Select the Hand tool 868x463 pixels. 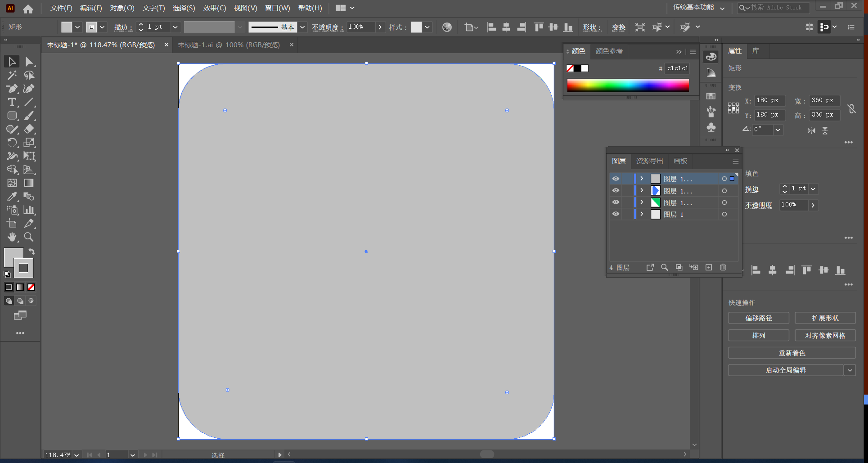(x=12, y=237)
